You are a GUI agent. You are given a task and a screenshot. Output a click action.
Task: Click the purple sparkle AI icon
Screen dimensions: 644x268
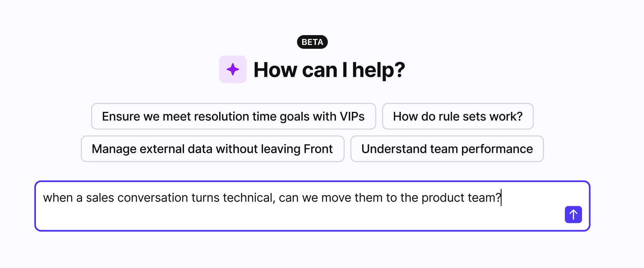[233, 69]
